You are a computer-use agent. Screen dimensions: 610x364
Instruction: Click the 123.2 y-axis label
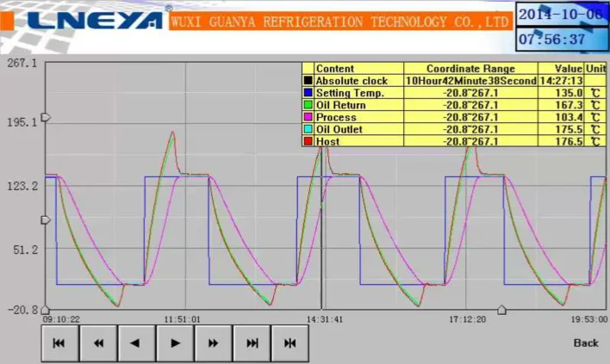coord(22,186)
